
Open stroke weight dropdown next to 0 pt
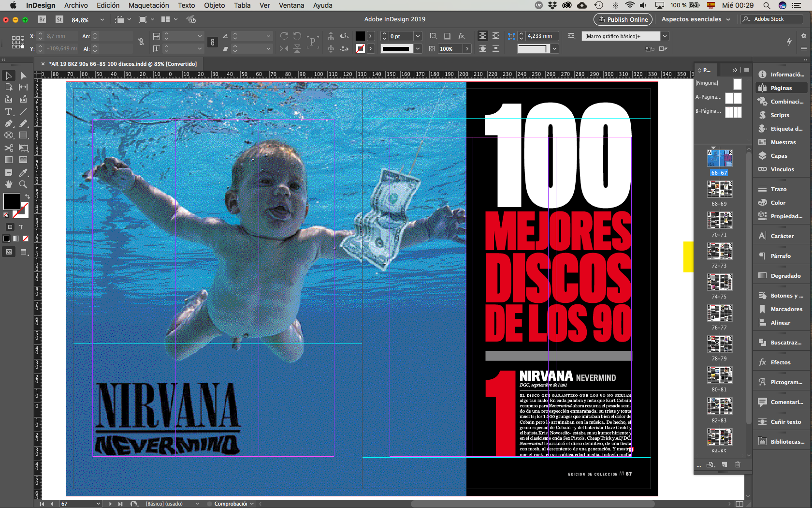point(418,36)
